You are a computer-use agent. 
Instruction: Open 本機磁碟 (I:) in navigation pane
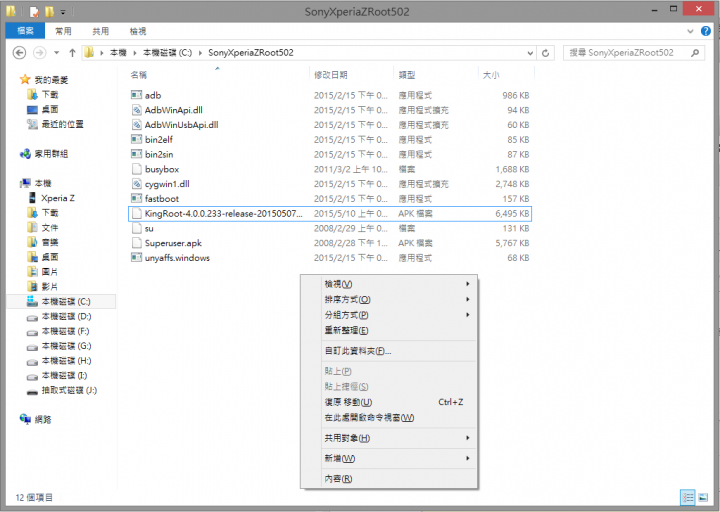(x=64, y=375)
